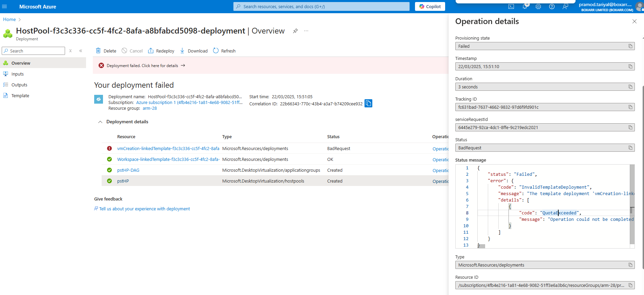644x295 pixels.
Task: Open the feedback icon in the top bar
Action: click(565, 6)
